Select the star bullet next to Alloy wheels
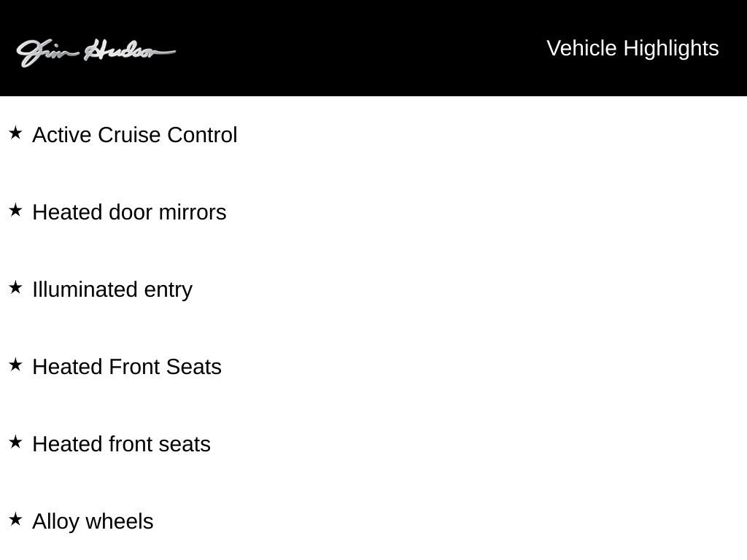This screenshot has height=560, width=747. pos(15,520)
